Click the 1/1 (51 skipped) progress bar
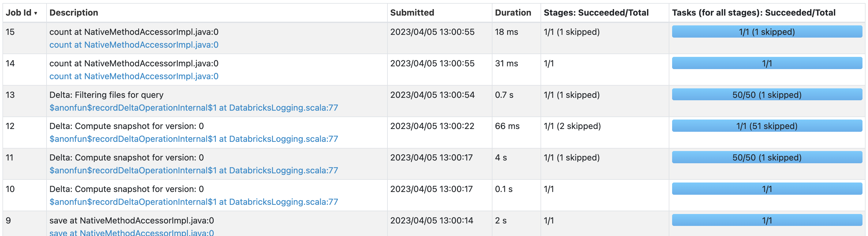 pyautogui.click(x=767, y=126)
